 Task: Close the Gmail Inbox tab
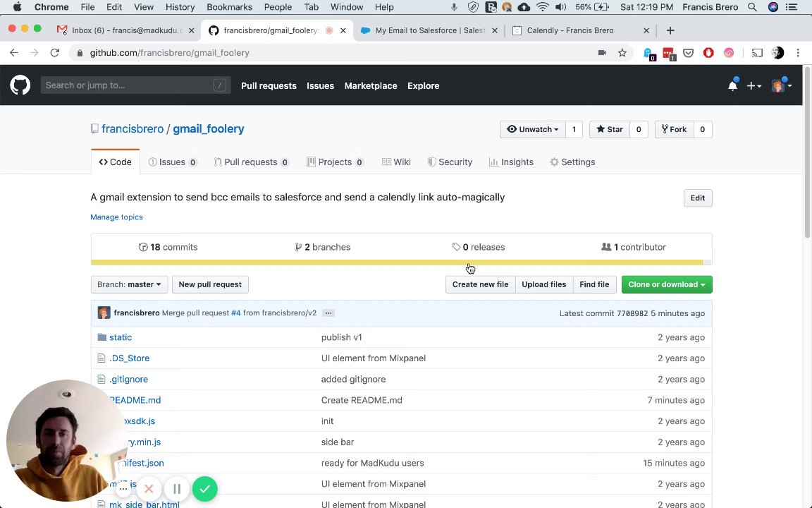(191, 30)
